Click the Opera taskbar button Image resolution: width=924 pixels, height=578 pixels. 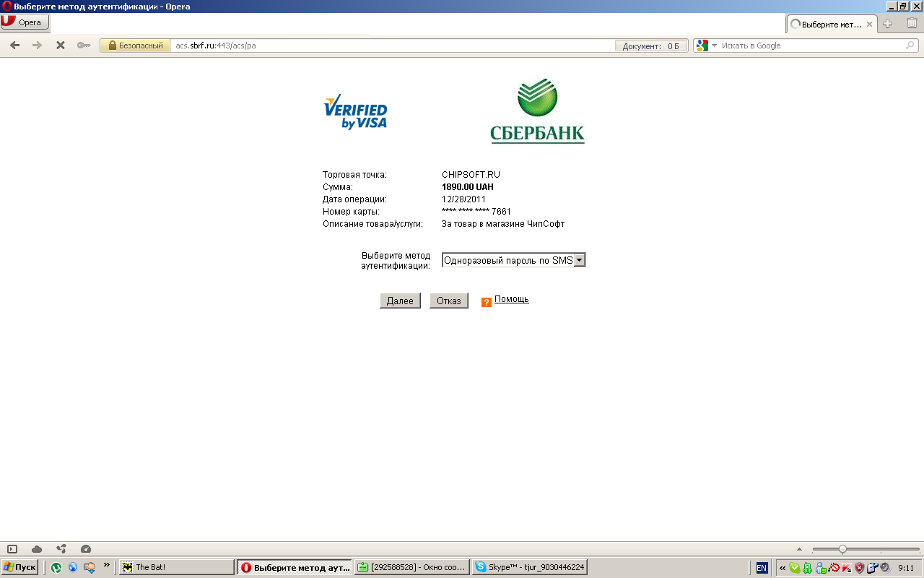[x=295, y=567]
